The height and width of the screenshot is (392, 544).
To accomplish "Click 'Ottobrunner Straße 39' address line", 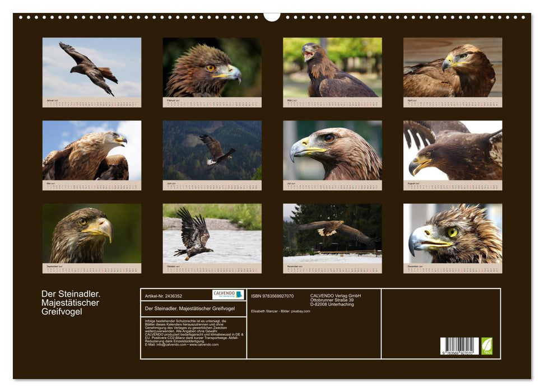I will [x=332, y=300].
